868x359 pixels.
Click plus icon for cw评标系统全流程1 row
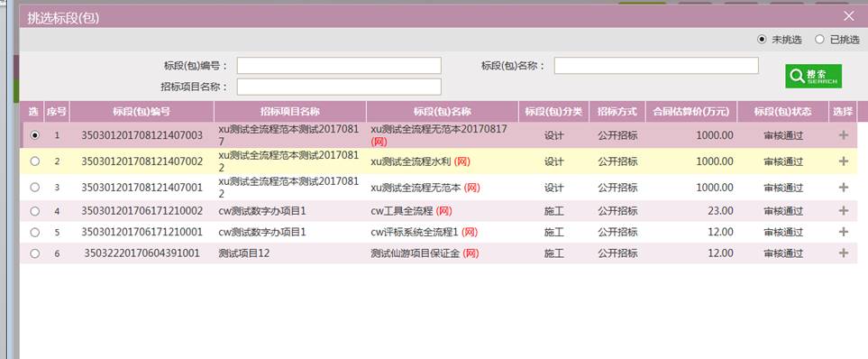[843, 232]
